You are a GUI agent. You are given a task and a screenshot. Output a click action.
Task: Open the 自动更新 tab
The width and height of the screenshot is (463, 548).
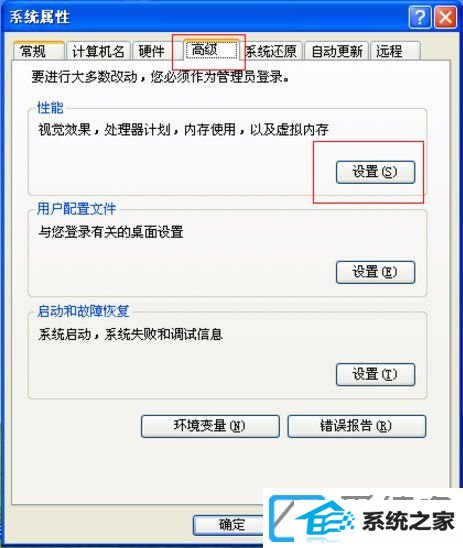pyautogui.click(x=337, y=51)
